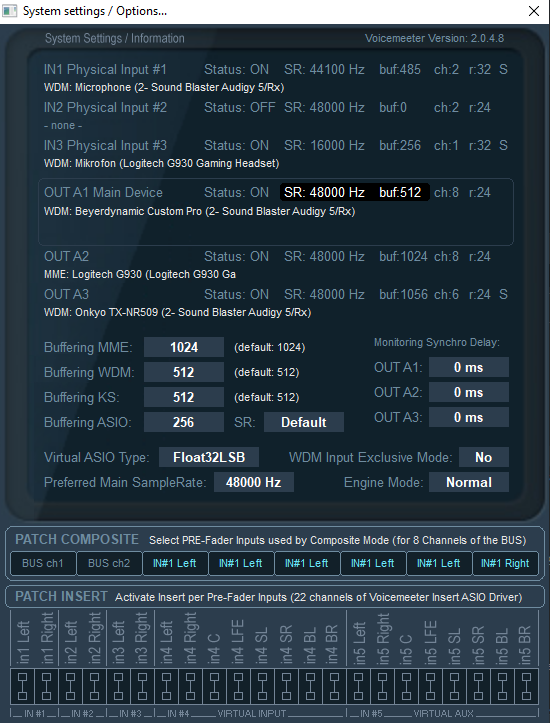Set OUT A3 monitoring synchro delay
Screen dimensions: 550x723
[469, 417]
